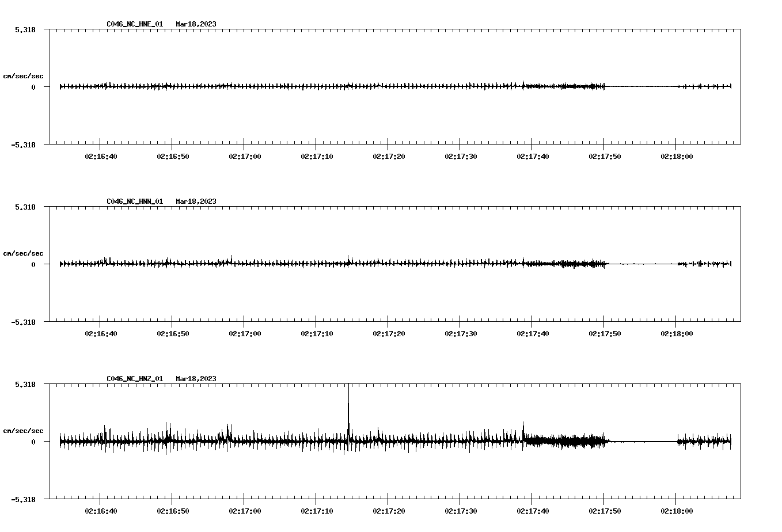Click the -5.318 lower amplitude label on HNZ plot

[x=24, y=500]
